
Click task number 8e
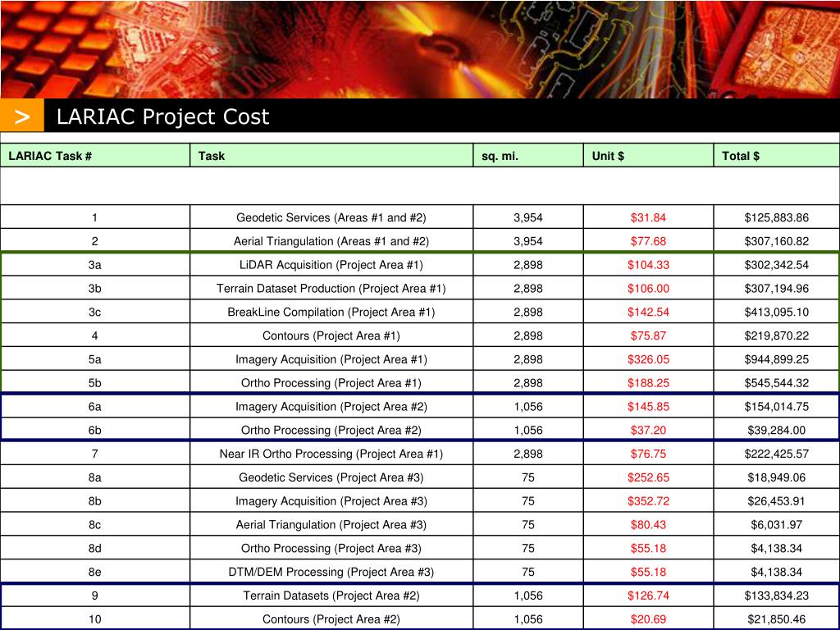click(95, 571)
